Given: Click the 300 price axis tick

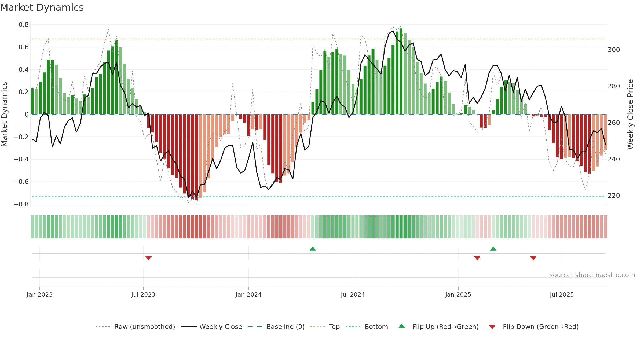Looking at the screenshot, I should (x=614, y=50).
